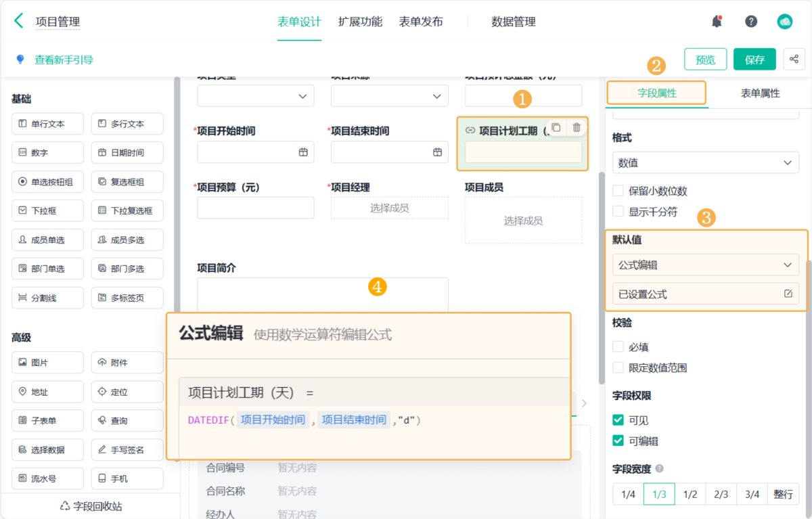Add a 成员单选 field
This screenshot has height=519, width=812.
click(x=47, y=240)
